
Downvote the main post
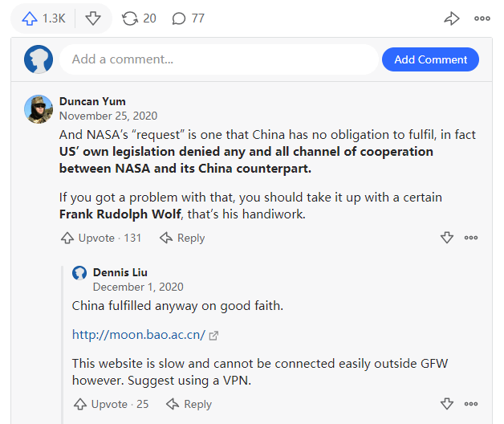[93, 18]
